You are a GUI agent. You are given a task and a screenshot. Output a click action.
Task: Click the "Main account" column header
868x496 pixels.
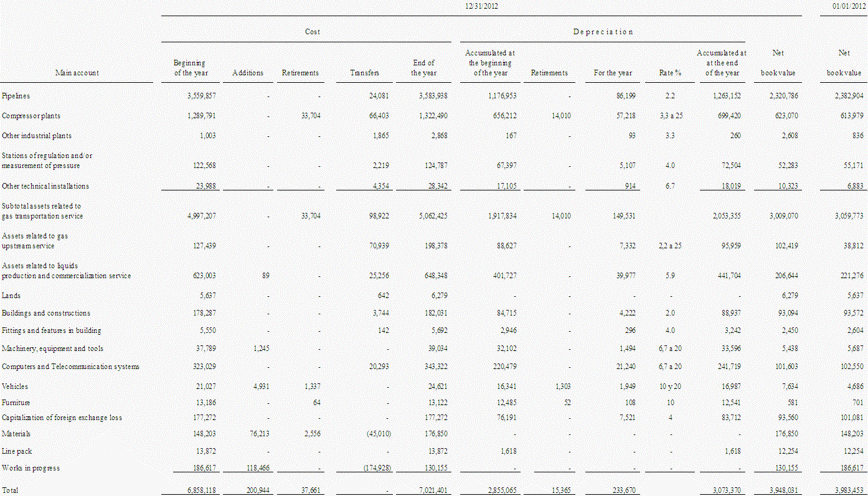point(77,73)
